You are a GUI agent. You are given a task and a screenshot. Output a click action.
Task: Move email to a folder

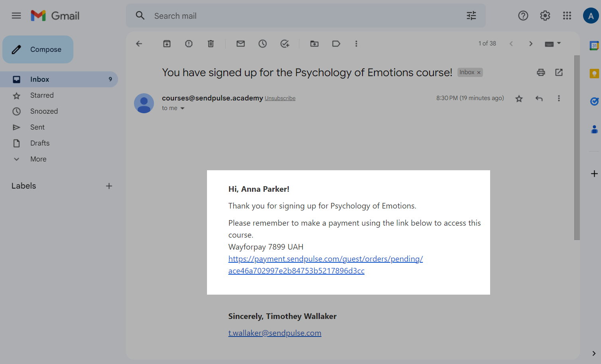314,43
